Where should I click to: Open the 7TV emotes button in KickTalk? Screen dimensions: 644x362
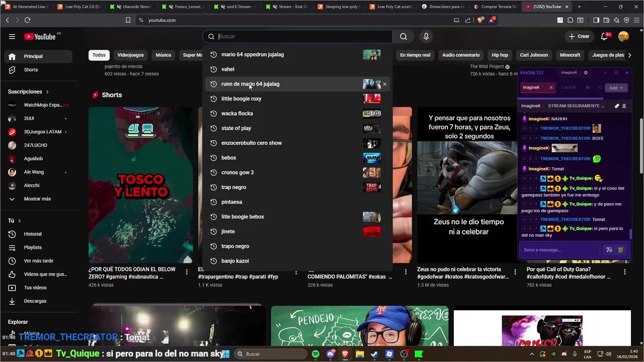pyautogui.click(x=609, y=250)
